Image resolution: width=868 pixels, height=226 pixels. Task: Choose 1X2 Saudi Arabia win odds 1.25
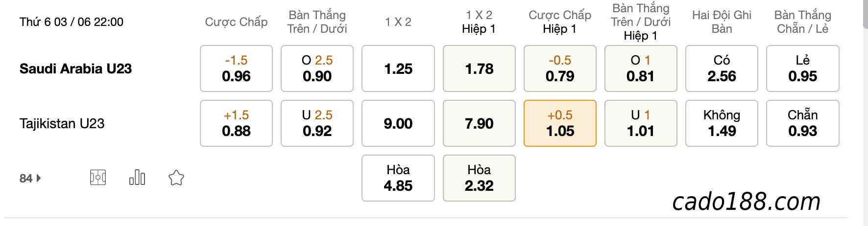pyautogui.click(x=398, y=68)
